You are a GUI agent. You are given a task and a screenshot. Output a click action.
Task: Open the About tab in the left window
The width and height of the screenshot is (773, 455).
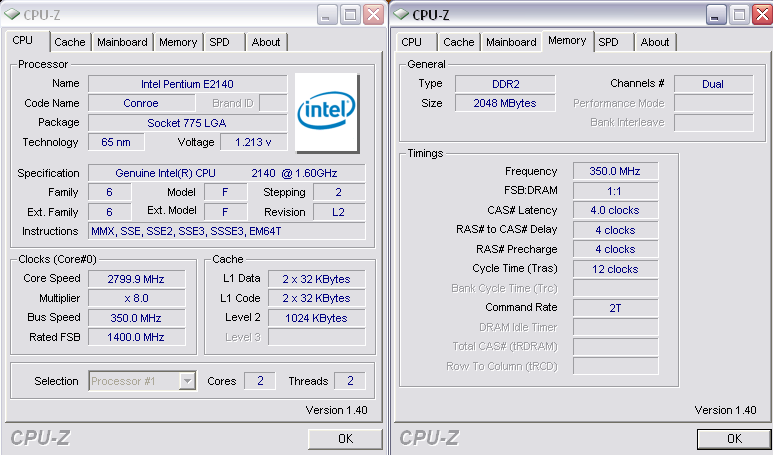pyautogui.click(x=266, y=42)
